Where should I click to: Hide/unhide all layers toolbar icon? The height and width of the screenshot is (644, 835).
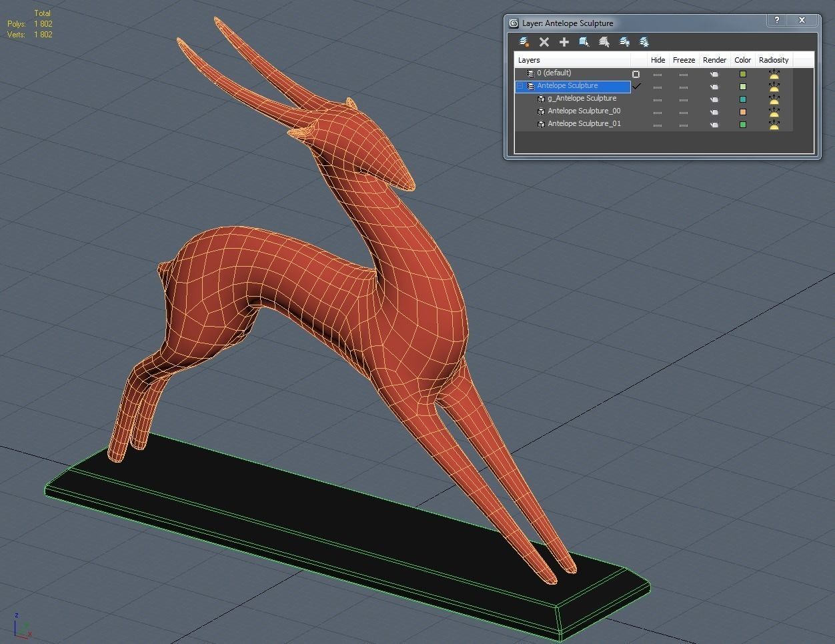(624, 42)
